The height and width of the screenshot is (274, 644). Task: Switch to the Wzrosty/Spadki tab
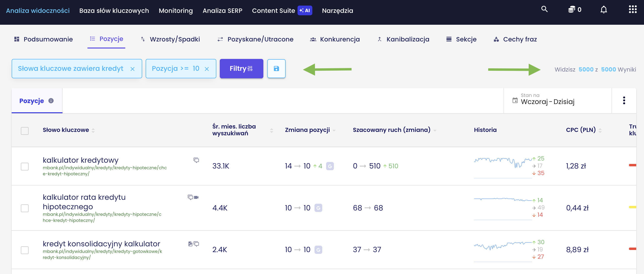170,39
